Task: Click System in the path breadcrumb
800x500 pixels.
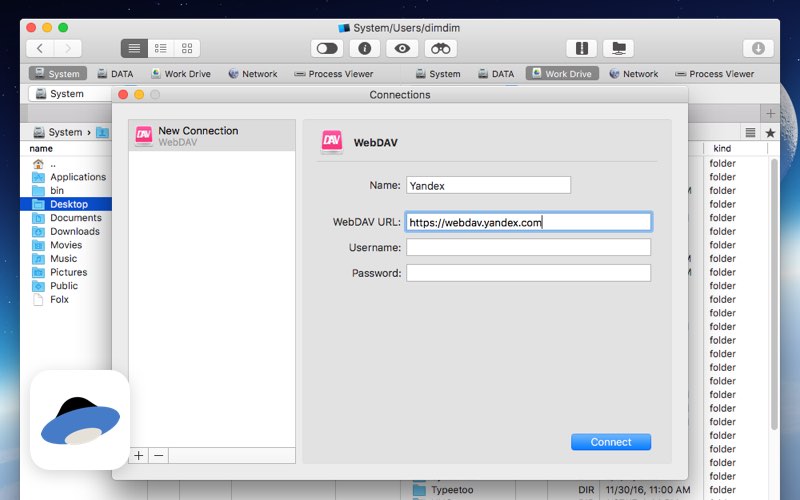Action: tap(58, 132)
